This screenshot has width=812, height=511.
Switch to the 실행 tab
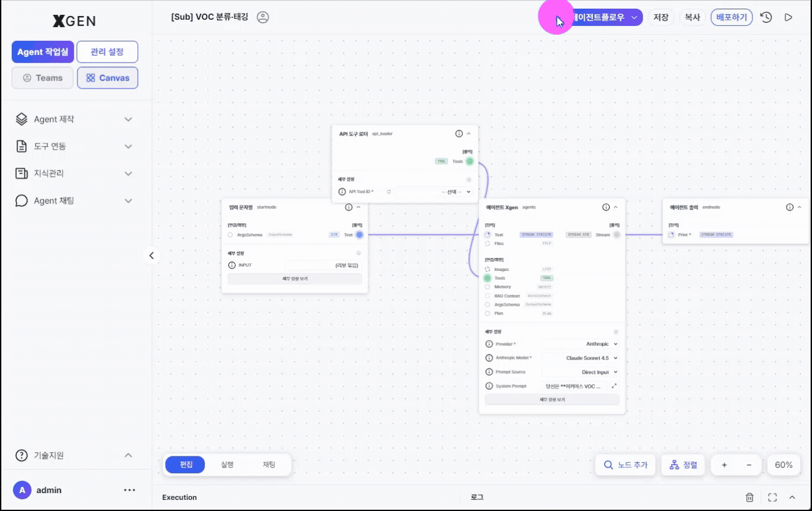pyautogui.click(x=227, y=465)
